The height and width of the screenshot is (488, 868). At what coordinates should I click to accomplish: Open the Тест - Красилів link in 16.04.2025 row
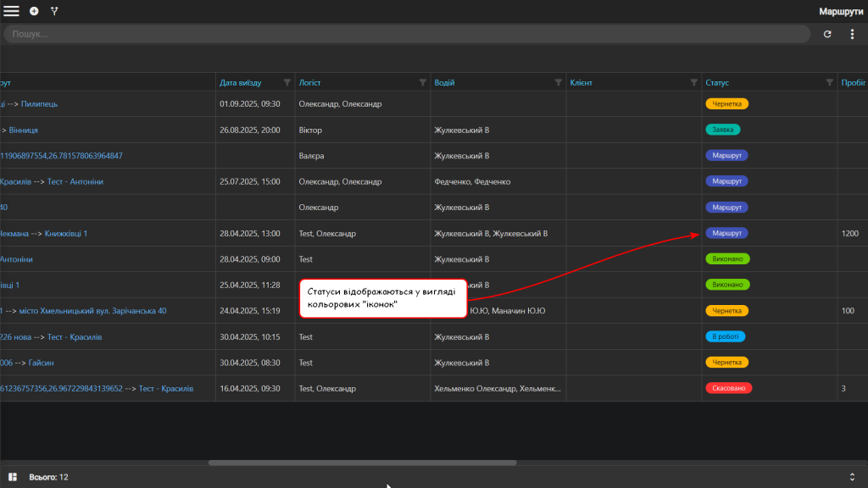coord(165,388)
